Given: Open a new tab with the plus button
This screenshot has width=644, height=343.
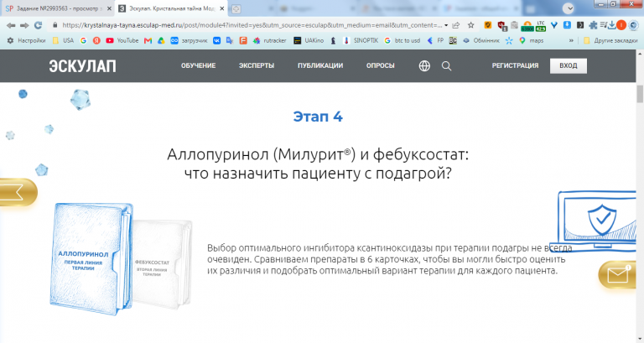Looking at the screenshot, I should [236, 8].
